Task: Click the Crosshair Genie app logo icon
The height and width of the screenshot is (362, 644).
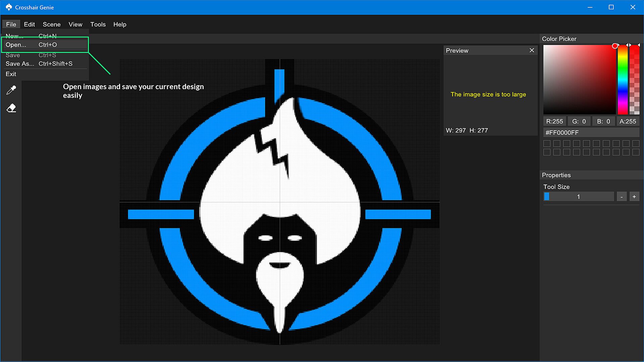Action: tap(9, 7)
